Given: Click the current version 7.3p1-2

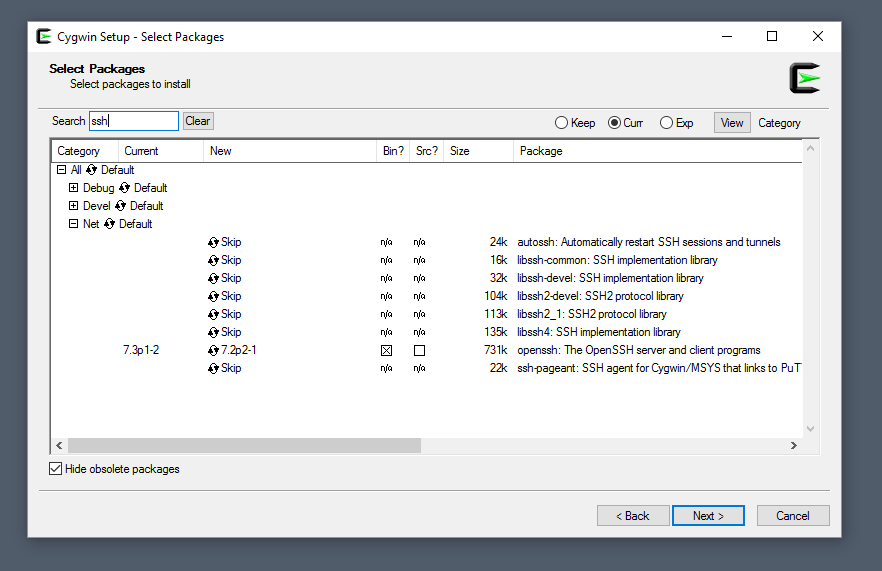Looking at the screenshot, I should point(141,350).
